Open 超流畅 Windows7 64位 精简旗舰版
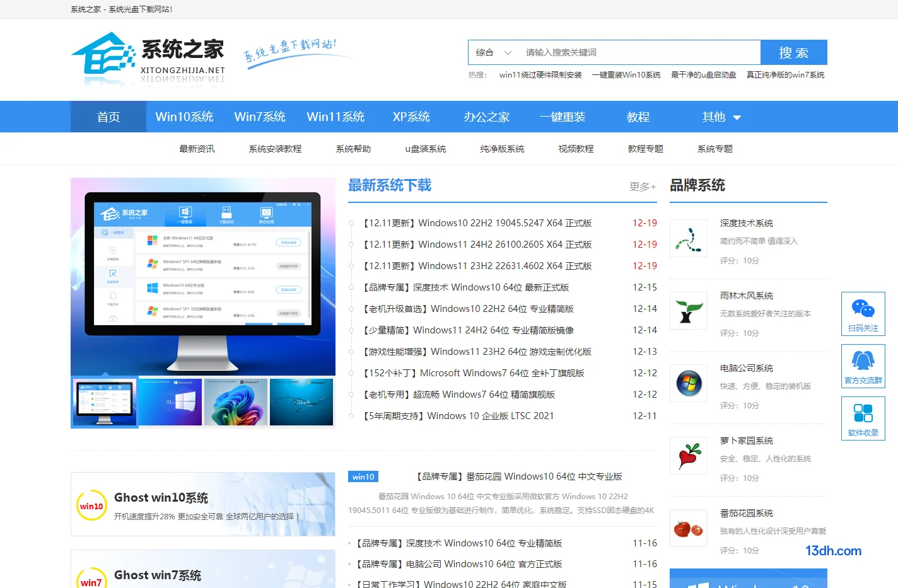This screenshot has width=898, height=588. 458,395
